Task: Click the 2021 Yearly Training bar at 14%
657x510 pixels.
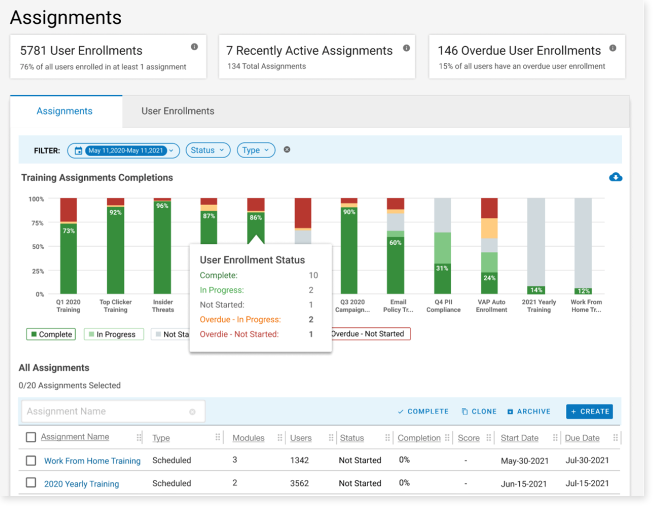Action: tap(536, 290)
